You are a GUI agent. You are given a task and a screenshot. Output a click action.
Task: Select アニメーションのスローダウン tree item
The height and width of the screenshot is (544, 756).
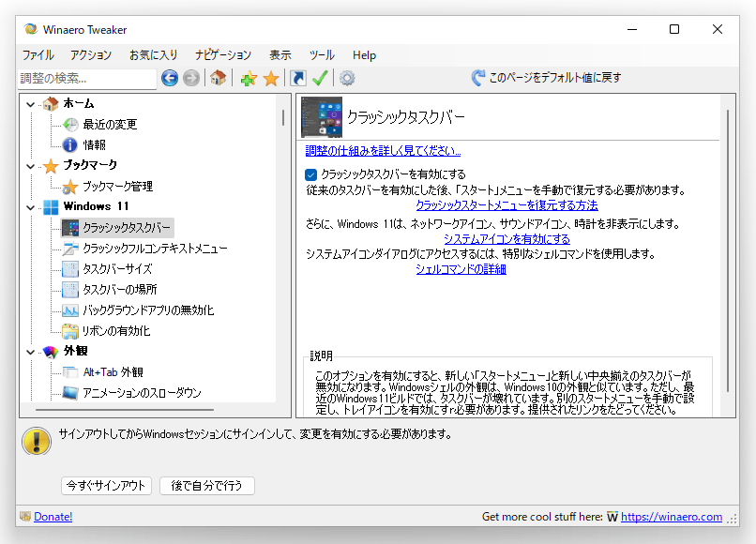142,393
